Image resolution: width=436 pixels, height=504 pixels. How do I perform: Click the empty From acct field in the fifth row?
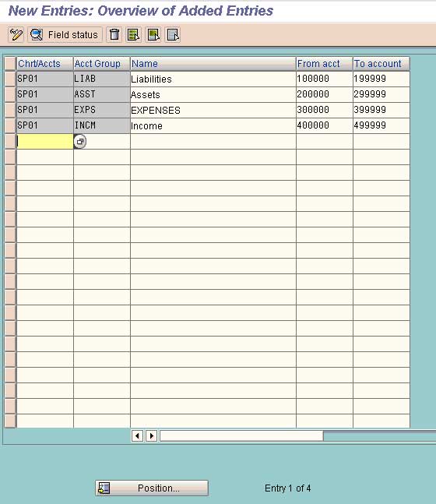coord(325,142)
